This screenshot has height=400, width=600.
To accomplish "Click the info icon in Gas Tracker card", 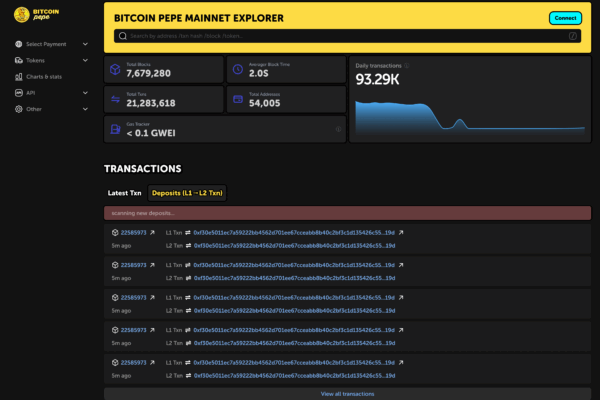I will pyautogui.click(x=338, y=129).
